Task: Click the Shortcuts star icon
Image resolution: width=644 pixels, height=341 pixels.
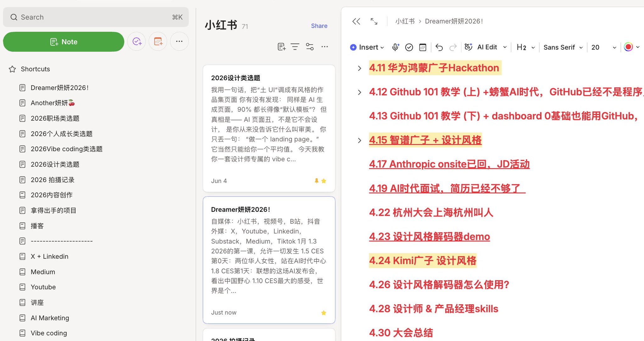Action: click(12, 69)
